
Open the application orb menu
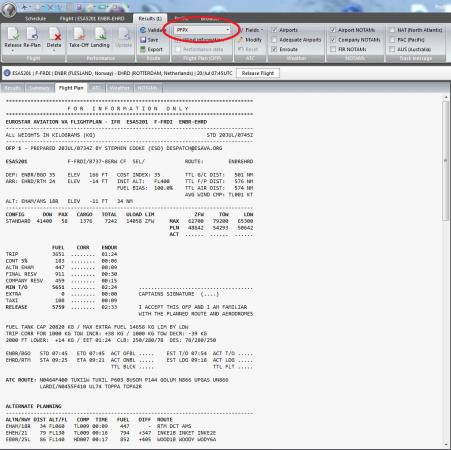click(x=8, y=9)
